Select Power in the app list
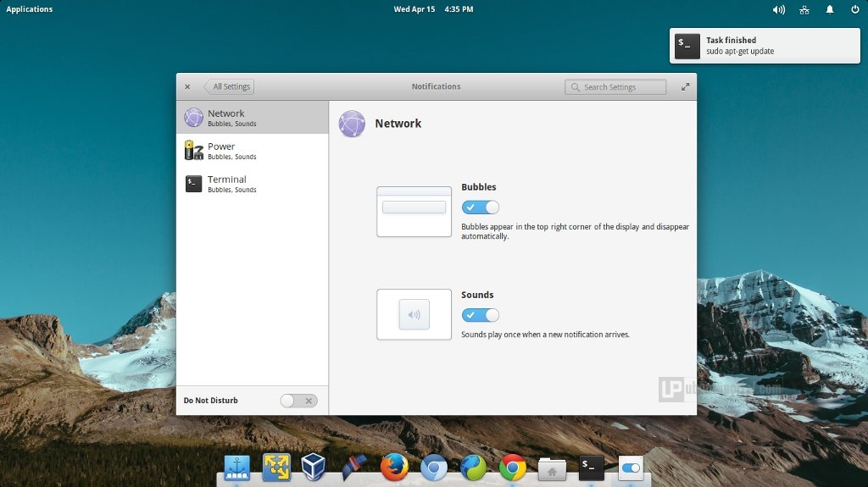Screen dimensions: 868x487 pyautogui.click(x=252, y=151)
